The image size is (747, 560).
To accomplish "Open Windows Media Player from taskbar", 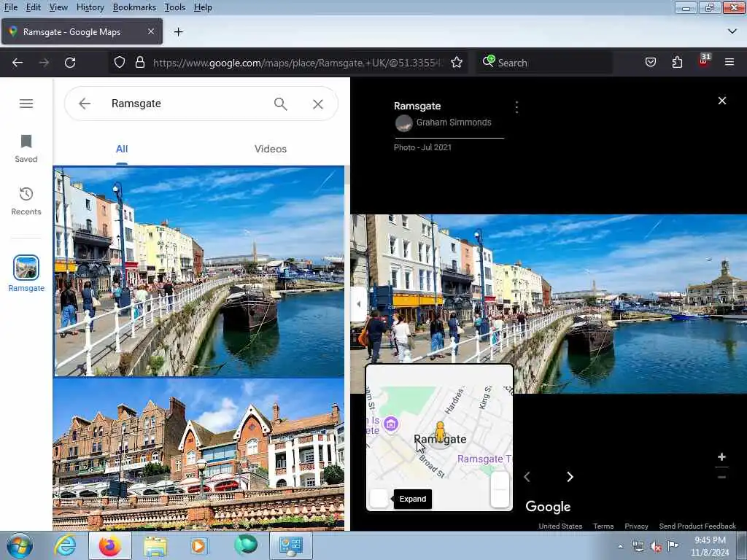I will 199,545.
